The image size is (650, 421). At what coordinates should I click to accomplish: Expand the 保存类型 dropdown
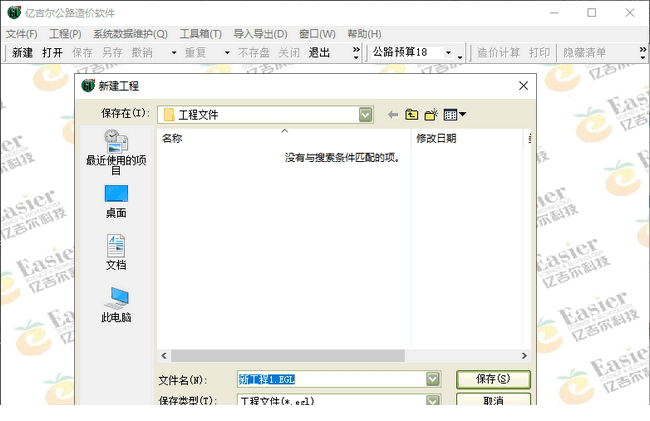[x=433, y=400]
